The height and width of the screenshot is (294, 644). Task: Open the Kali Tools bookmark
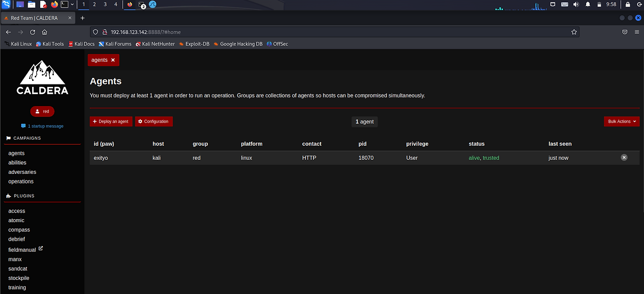(x=50, y=44)
